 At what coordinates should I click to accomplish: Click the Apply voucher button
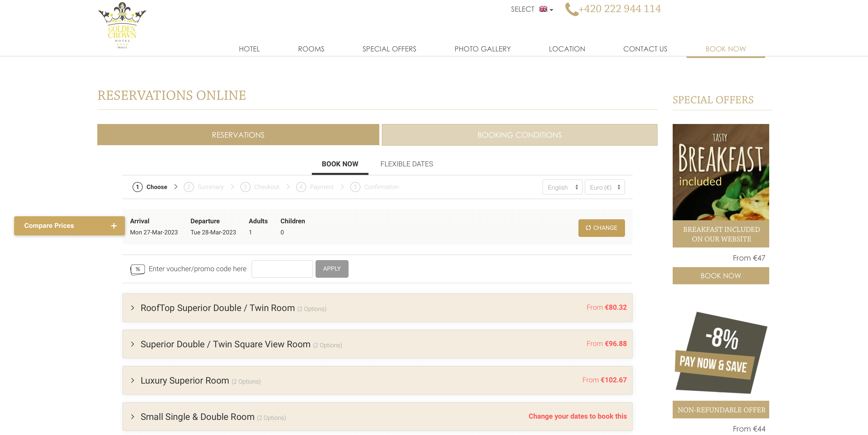[x=332, y=269]
